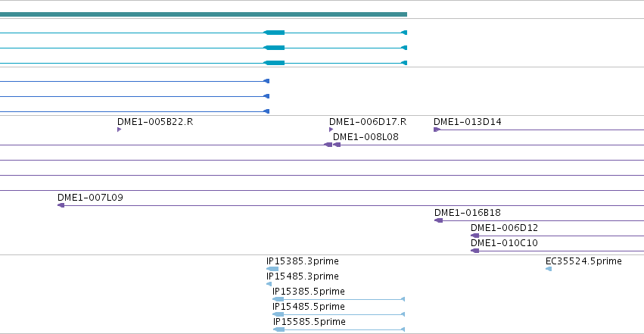Click the thick teal gene bar at top
This screenshot has height=334, width=644.
(204, 14)
